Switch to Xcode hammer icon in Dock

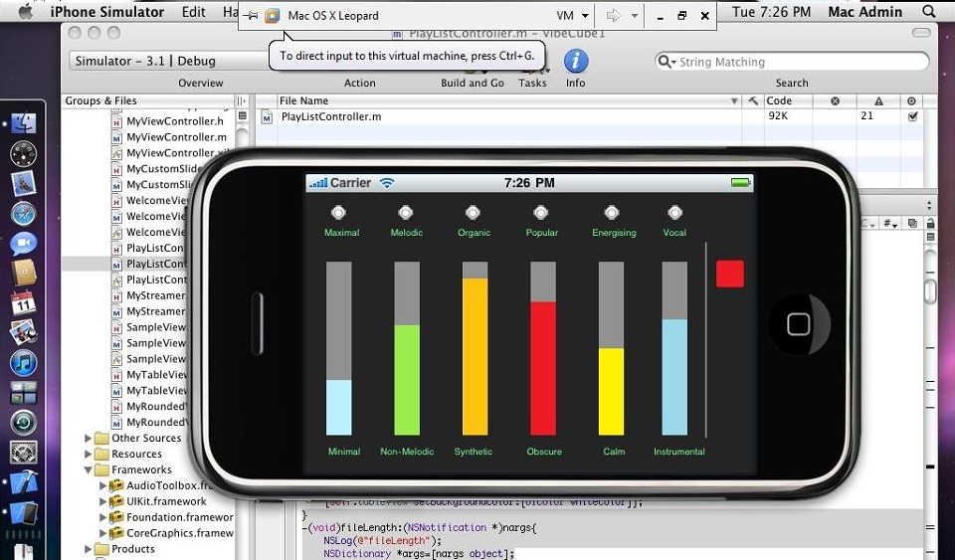coord(23,482)
